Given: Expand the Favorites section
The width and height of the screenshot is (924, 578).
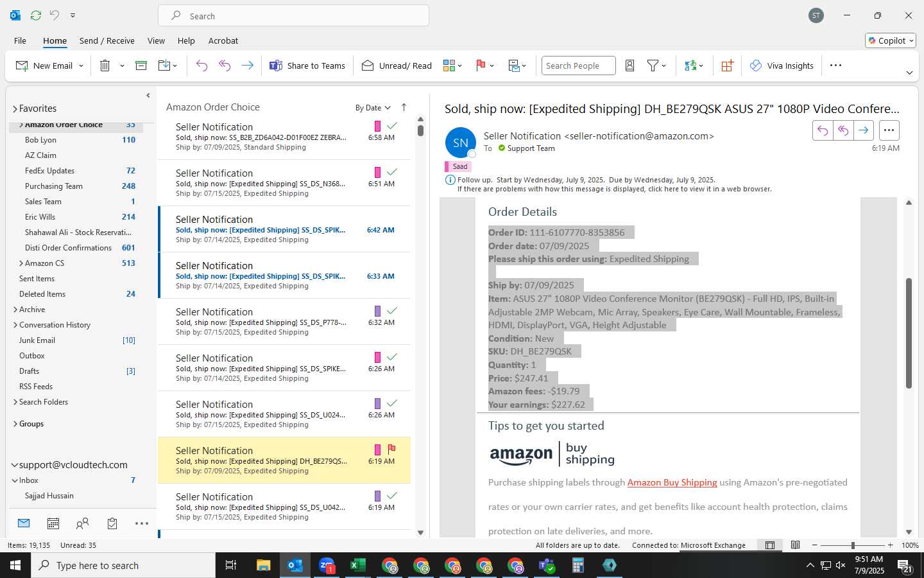Looking at the screenshot, I should pyautogui.click(x=15, y=109).
